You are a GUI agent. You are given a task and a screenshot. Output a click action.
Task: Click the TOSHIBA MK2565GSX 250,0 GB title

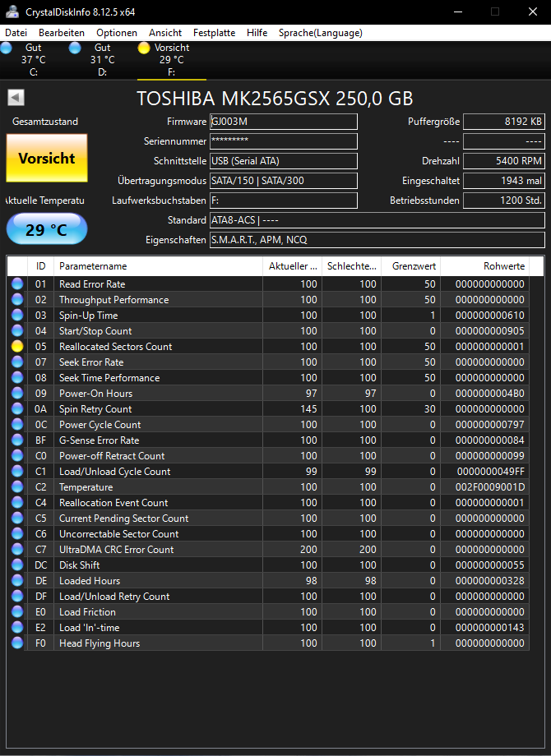tap(275, 99)
